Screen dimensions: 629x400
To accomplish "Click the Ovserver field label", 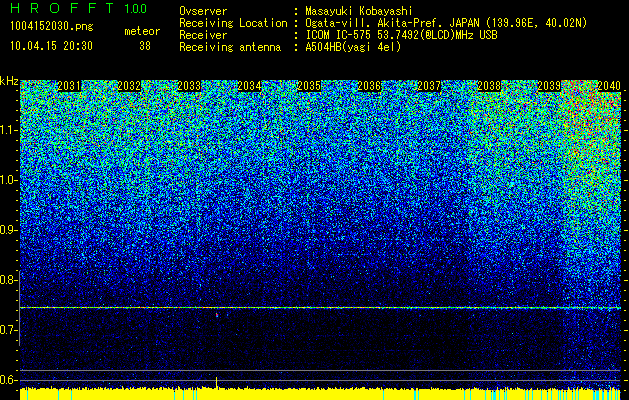I will 203,11.
